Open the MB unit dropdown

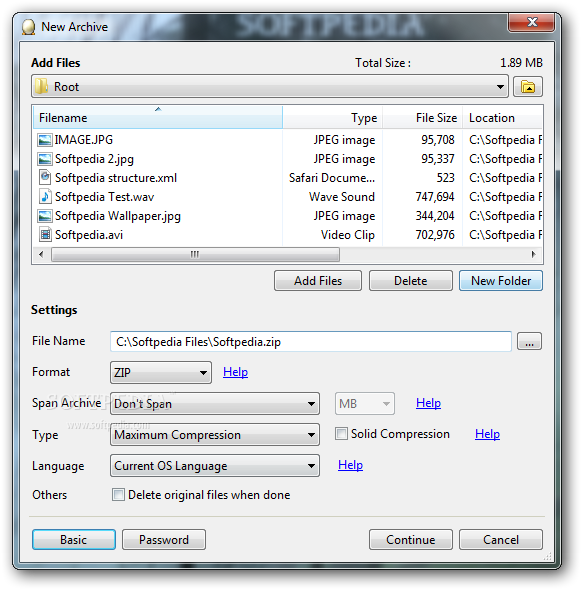(x=365, y=404)
